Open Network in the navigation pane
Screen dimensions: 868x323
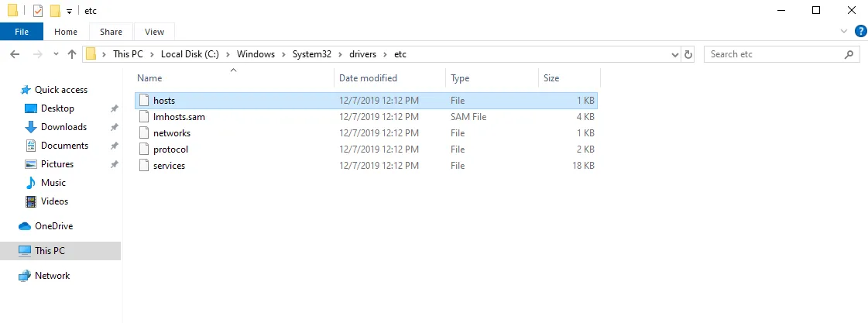coord(52,275)
